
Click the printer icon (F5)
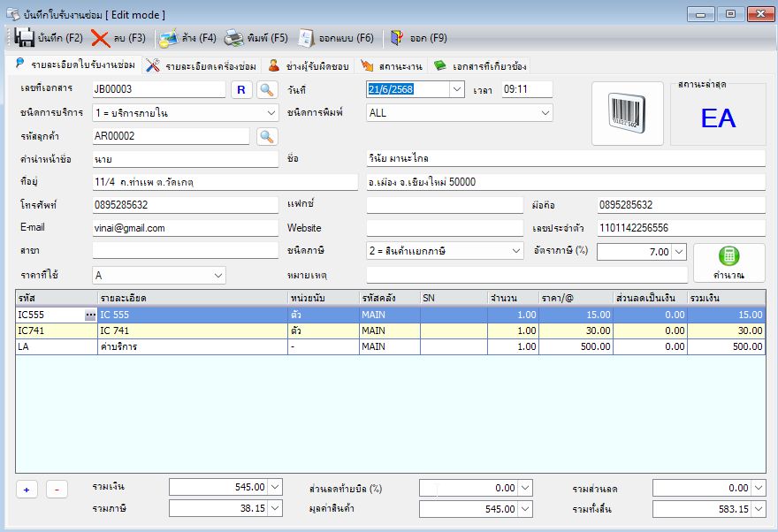[x=233, y=38]
